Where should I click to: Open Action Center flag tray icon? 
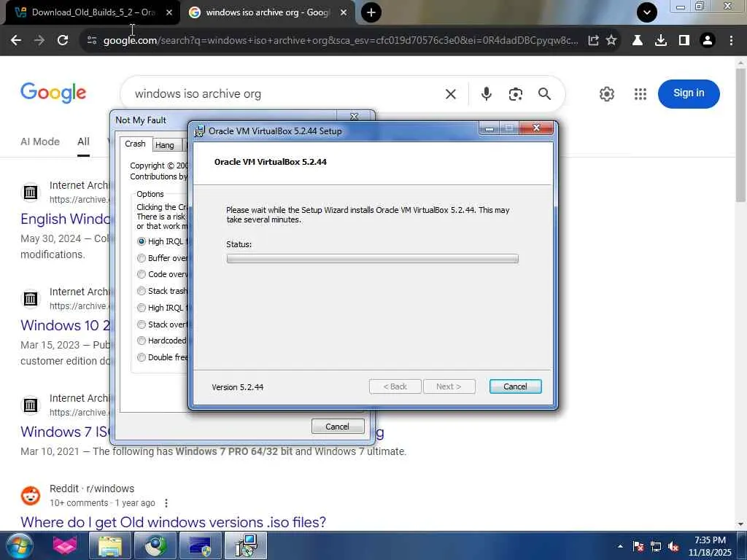[638, 546]
